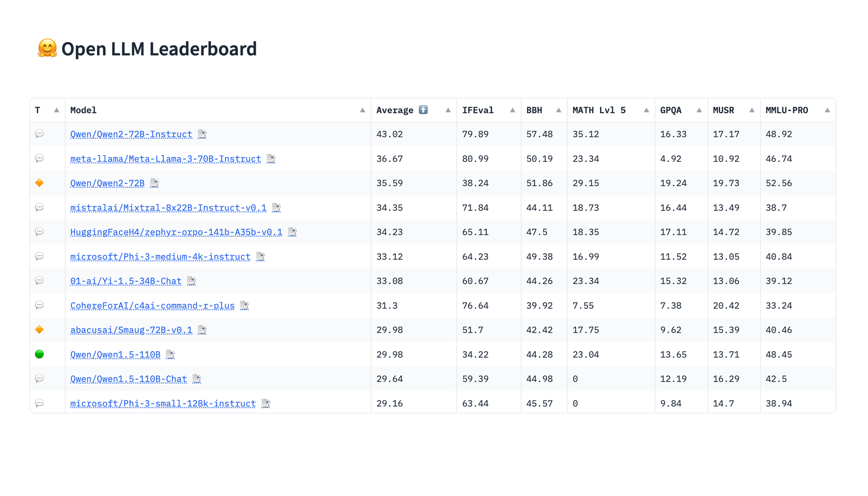The height and width of the screenshot is (496, 868).
Task: Click the IFEval column header label
Action: [x=478, y=110]
